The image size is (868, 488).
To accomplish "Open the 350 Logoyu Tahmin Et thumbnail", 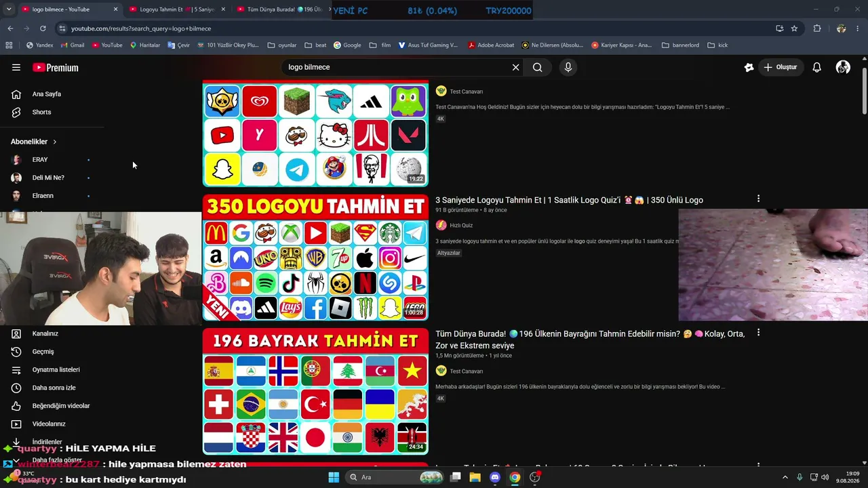I will point(315,258).
